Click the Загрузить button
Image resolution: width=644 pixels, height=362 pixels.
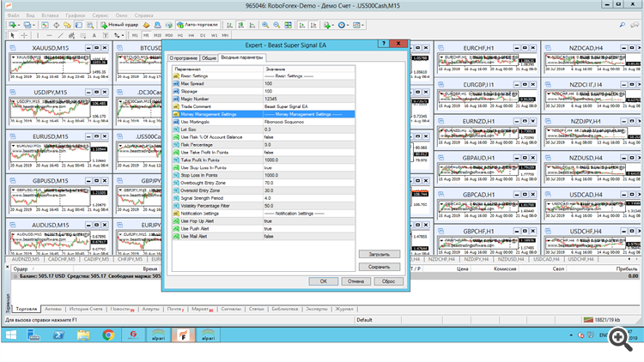tap(379, 255)
